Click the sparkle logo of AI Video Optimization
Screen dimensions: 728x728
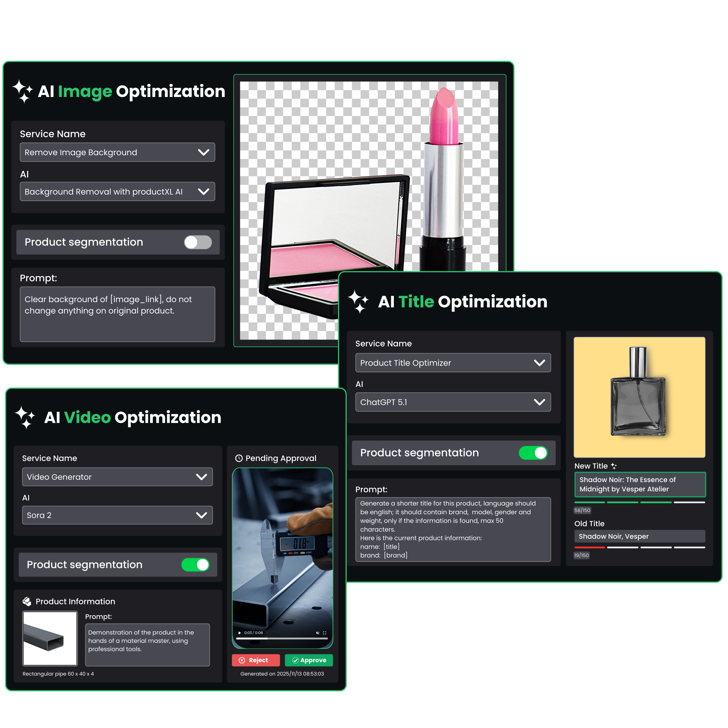(x=25, y=417)
